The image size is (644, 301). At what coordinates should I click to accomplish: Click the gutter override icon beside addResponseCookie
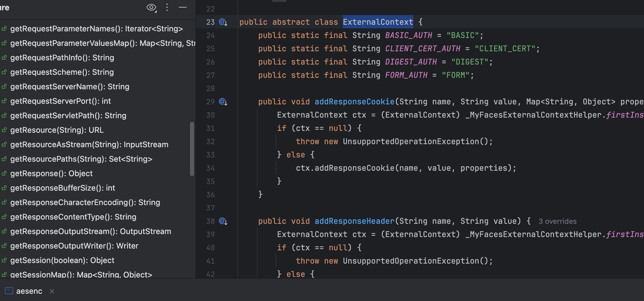coord(223,102)
